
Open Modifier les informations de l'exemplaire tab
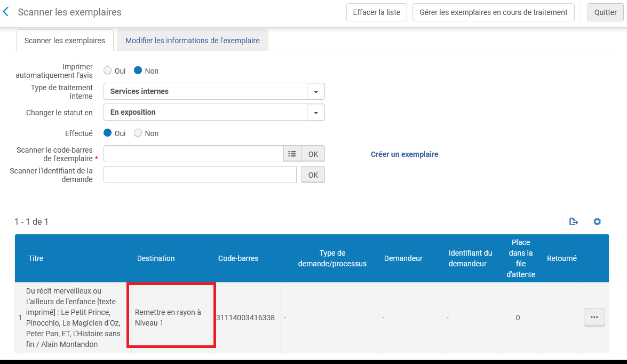point(192,41)
